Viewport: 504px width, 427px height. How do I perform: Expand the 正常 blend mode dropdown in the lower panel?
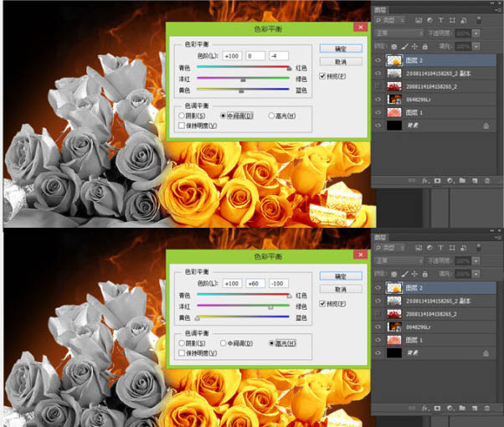pos(399,259)
